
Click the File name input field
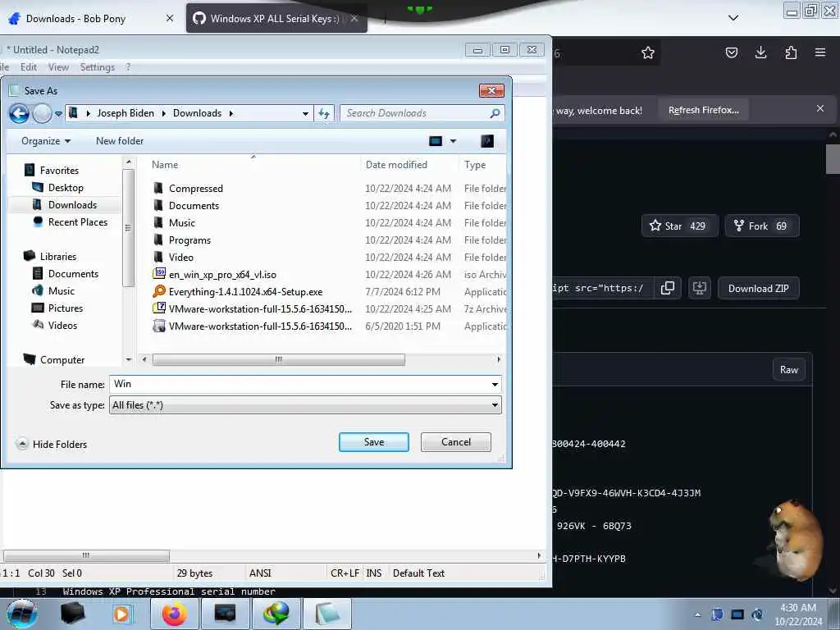pyautogui.click(x=300, y=384)
